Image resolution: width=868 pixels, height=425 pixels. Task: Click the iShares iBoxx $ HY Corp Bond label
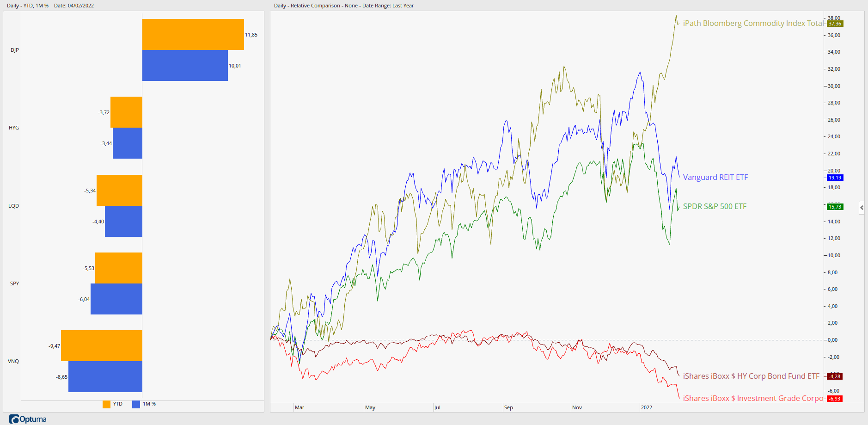click(751, 376)
